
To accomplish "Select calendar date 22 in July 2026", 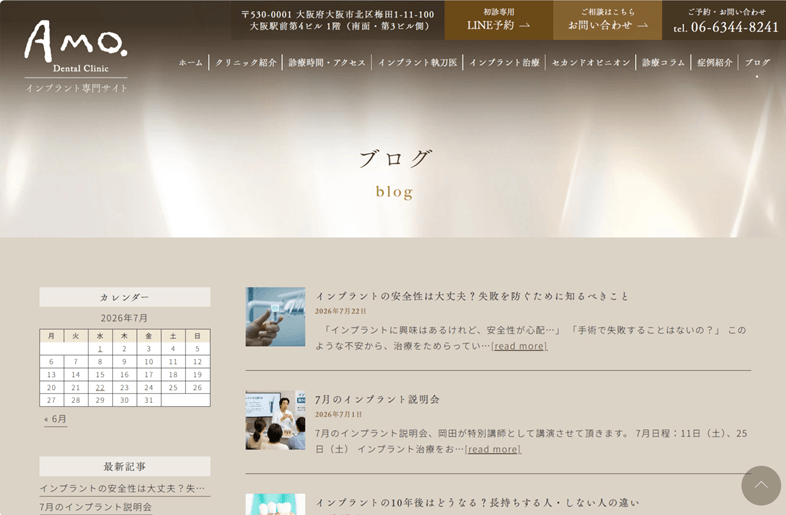I will 100,388.
